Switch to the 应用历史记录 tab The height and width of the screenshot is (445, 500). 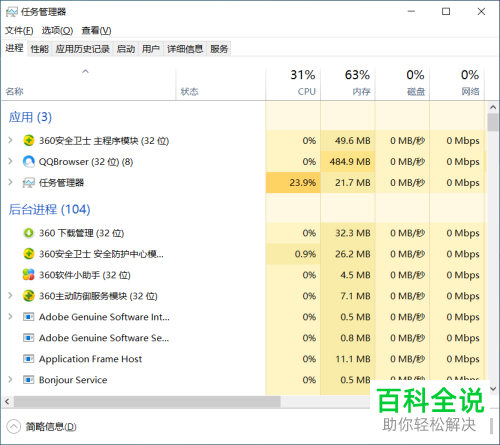coord(83,49)
